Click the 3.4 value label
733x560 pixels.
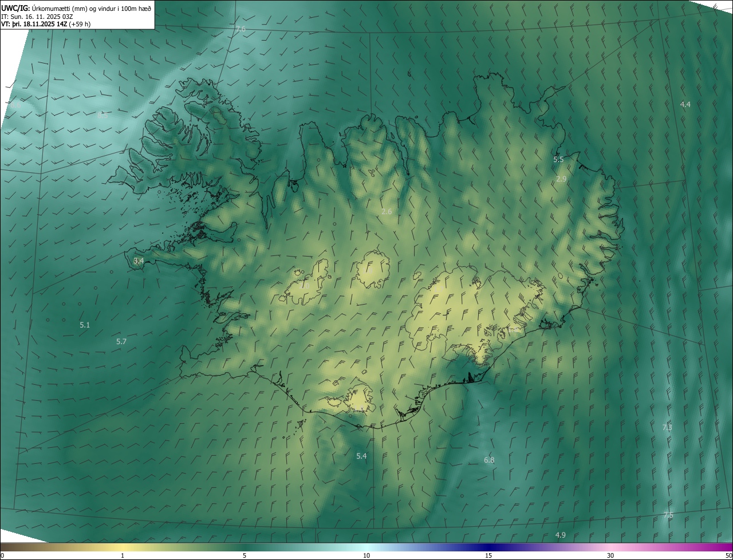point(139,261)
